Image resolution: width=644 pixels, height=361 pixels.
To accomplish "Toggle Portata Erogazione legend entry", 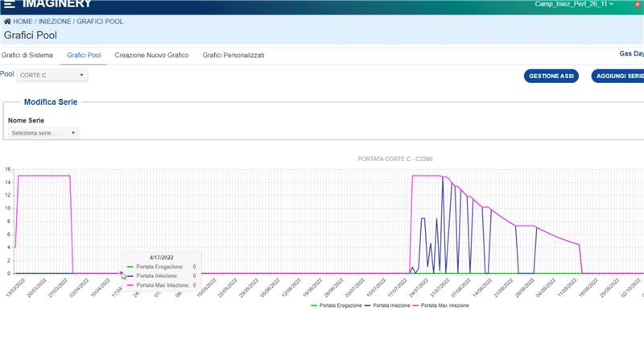I will tap(336, 305).
